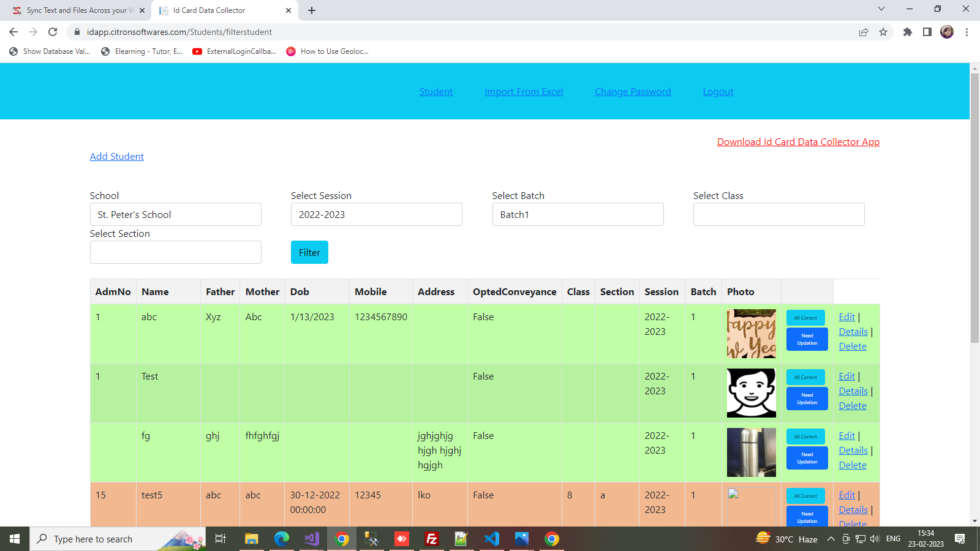Toggle browser side panel
This screenshot has width=980, height=551.
pos(927,32)
